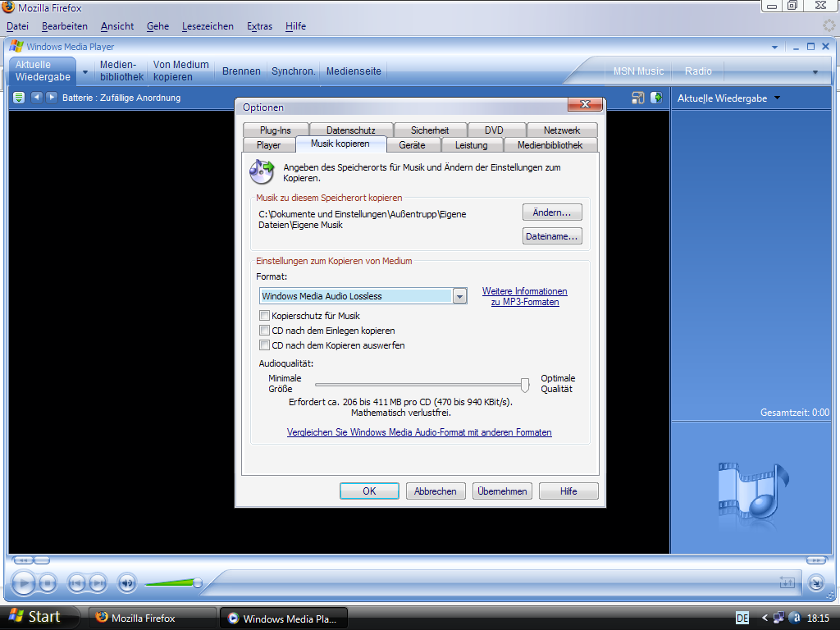Expand Aktuelle Wiedergabe tab dropdown arrow
This screenshot has height=630, width=840.
pyautogui.click(x=84, y=71)
